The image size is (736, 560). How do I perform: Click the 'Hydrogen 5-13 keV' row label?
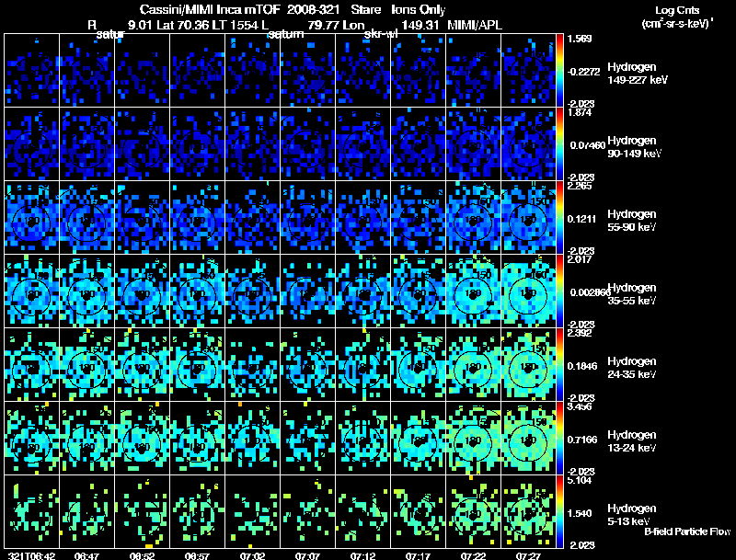[632, 515]
